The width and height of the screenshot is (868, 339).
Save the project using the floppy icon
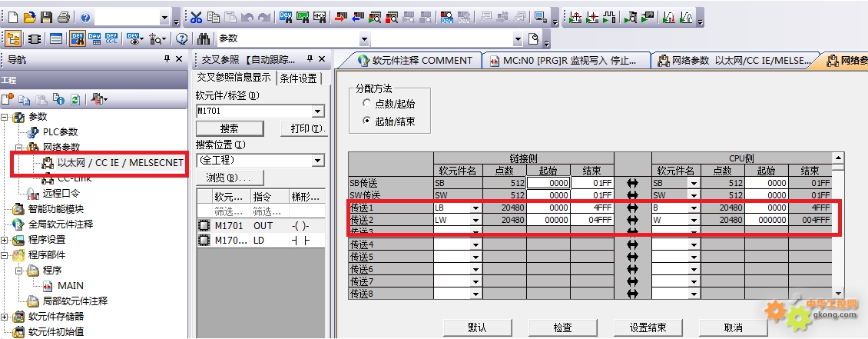[47, 17]
